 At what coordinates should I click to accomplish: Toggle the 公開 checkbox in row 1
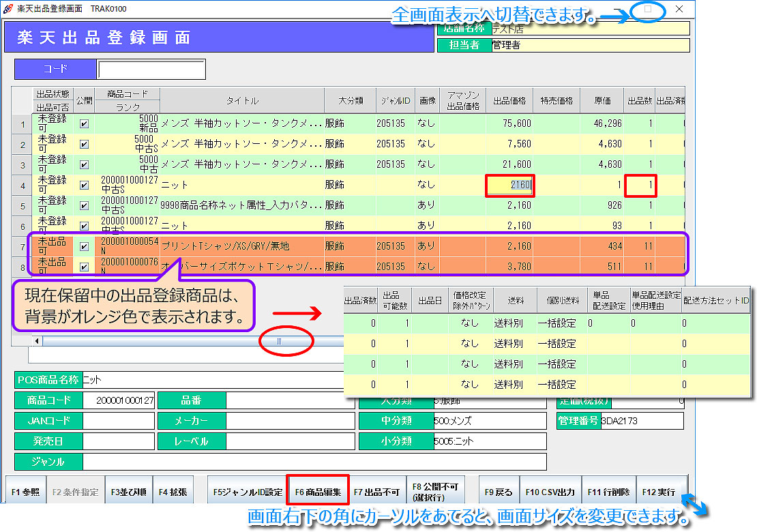tap(84, 124)
